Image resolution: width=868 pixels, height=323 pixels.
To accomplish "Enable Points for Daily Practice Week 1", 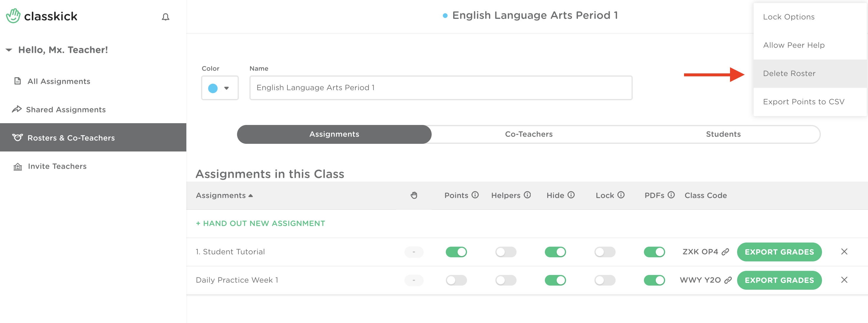I will pyautogui.click(x=456, y=280).
